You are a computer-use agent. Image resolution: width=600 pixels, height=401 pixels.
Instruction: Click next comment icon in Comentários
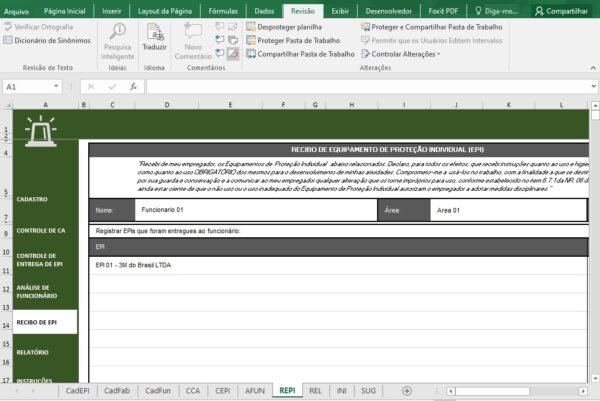[x=220, y=53]
